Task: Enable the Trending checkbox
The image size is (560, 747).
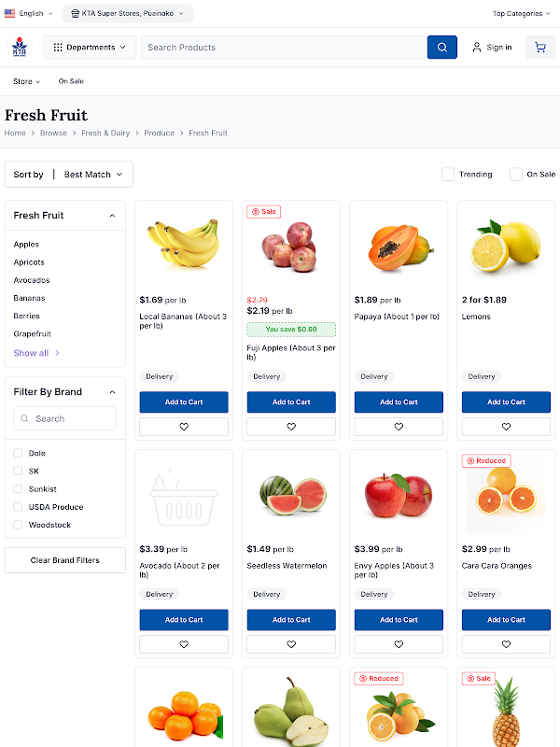Action: (x=448, y=175)
